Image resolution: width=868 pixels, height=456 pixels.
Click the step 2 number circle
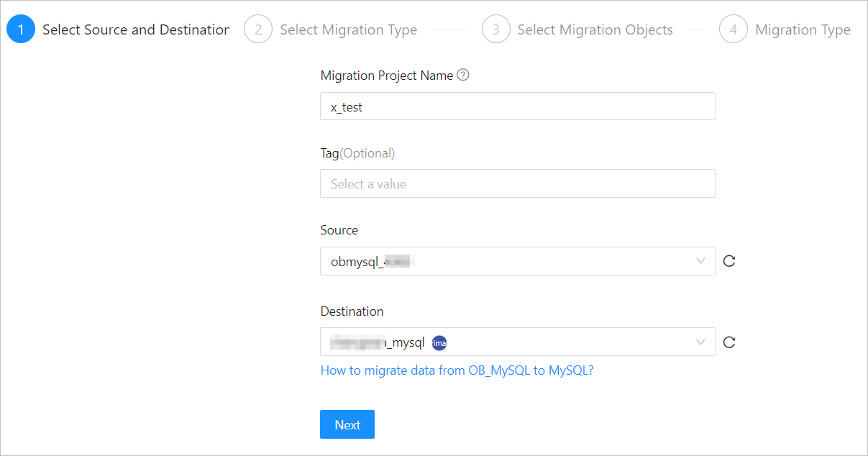click(258, 29)
